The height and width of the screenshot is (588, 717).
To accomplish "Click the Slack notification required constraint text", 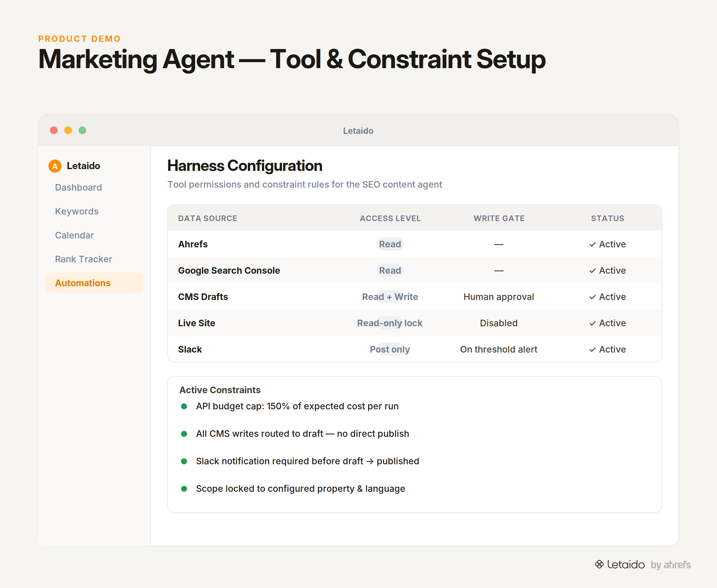I will coord(307,461).
